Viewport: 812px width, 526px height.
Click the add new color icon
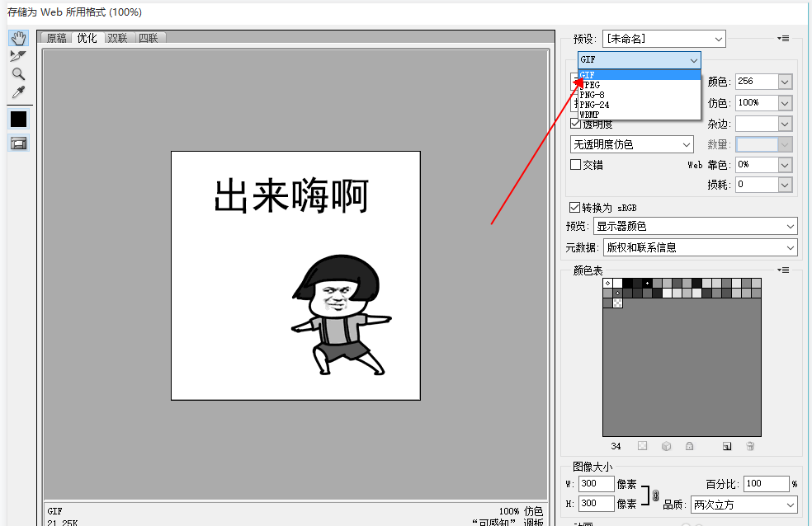727,446
